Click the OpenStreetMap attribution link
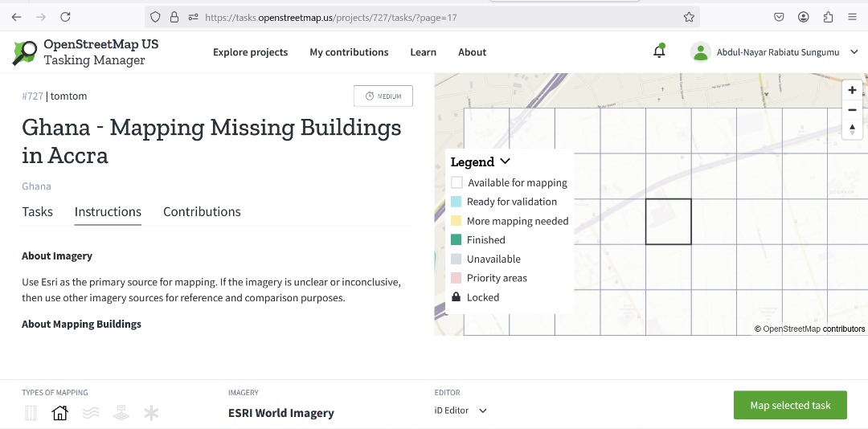Viewport: 868px width, 429px height. pos(792,329)
